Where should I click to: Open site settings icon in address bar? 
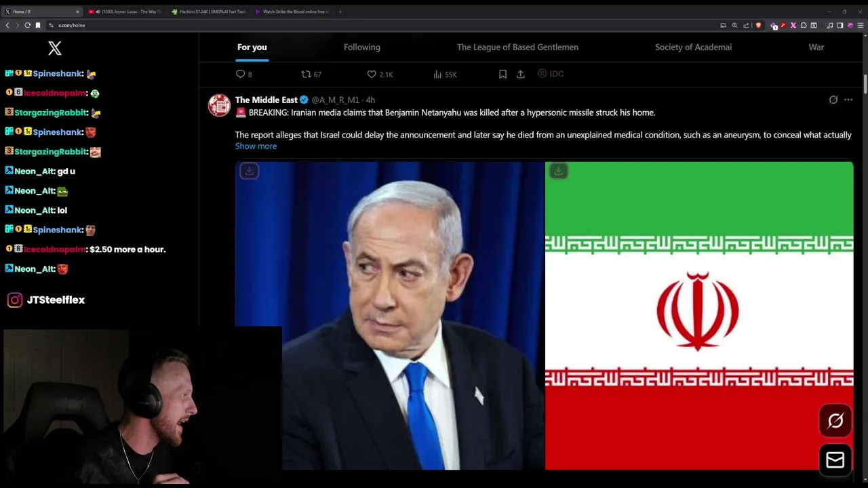(51, 25)
